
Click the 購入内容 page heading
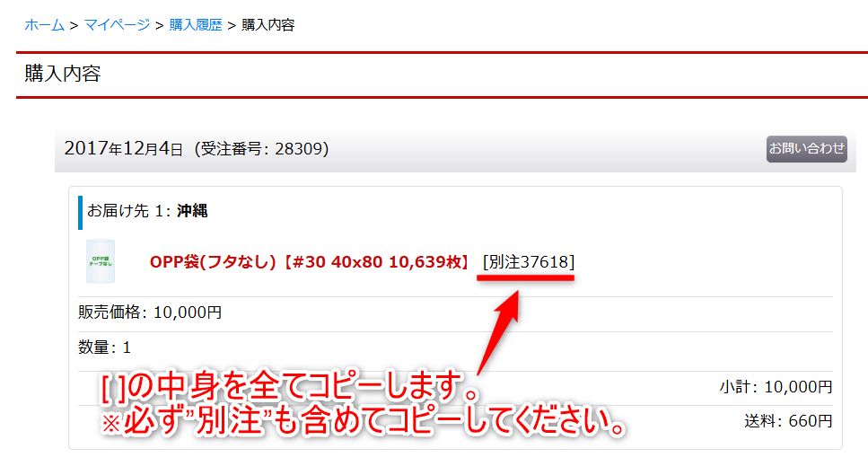63,74
